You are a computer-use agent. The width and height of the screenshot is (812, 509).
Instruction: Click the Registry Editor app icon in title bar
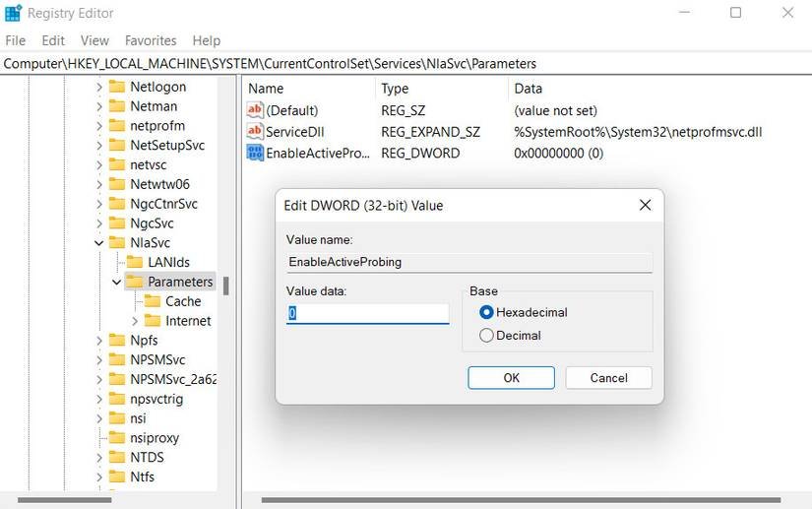click(13, 13)
